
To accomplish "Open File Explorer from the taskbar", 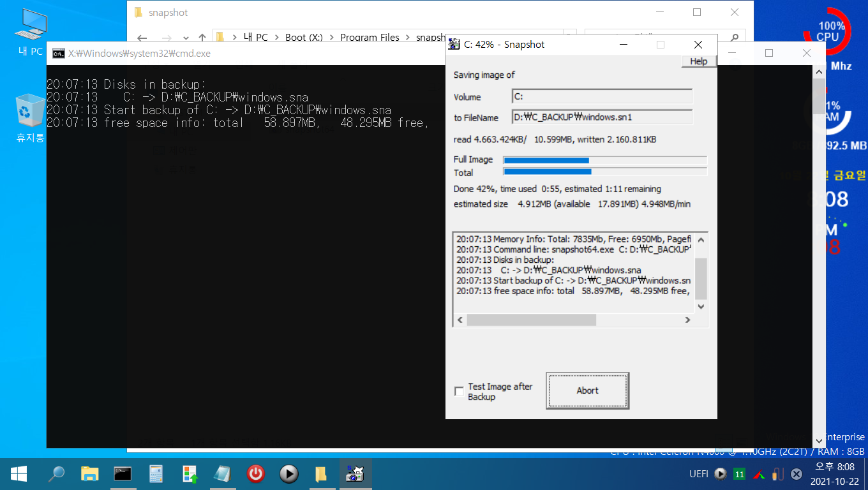I will (x=90, y=473).
